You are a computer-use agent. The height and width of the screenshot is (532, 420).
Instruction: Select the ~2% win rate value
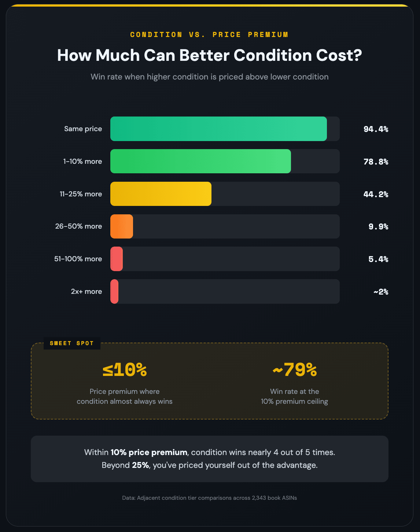pos(381,292)
